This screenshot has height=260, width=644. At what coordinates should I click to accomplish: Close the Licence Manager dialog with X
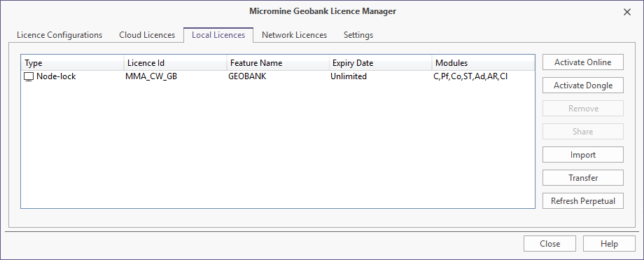pyautogui.click(x=626, y=12)
